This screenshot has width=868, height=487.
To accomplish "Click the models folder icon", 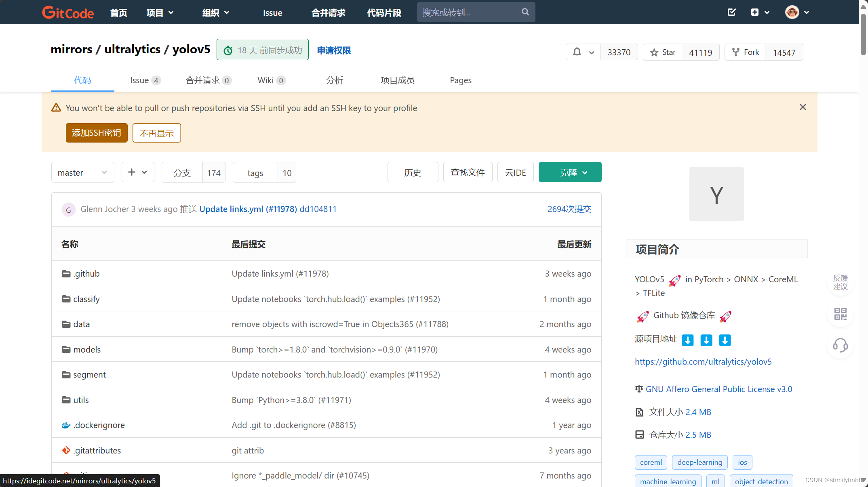I will pyautogui.click(x=66, y=349).
